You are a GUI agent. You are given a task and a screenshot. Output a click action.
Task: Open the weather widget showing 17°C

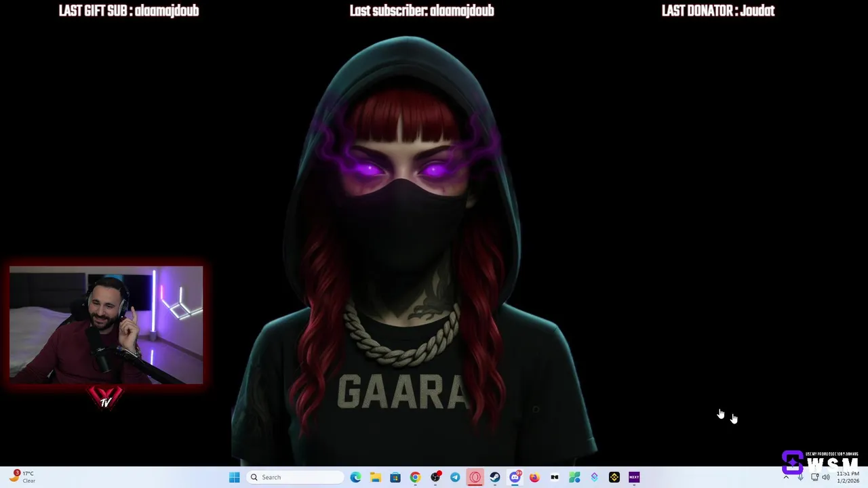tap(23, 476)
